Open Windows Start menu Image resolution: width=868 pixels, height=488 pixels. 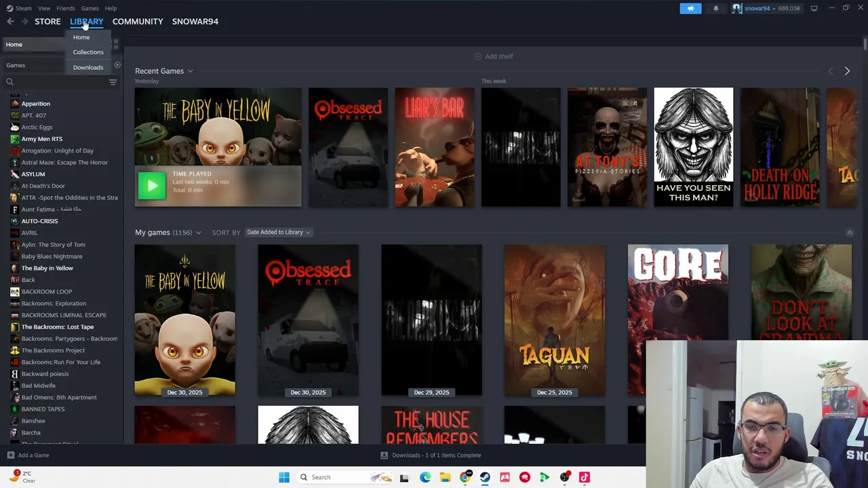[x=284, y=477]
